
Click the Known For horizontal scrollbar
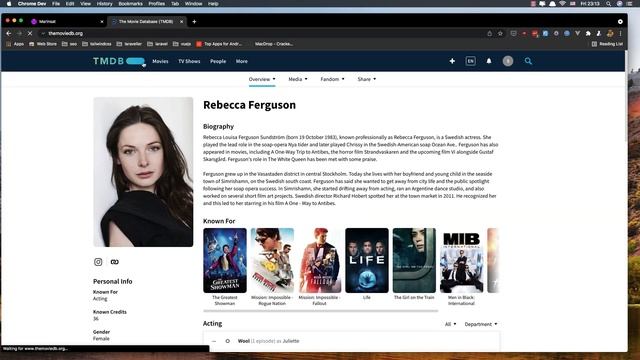point(321,311)
